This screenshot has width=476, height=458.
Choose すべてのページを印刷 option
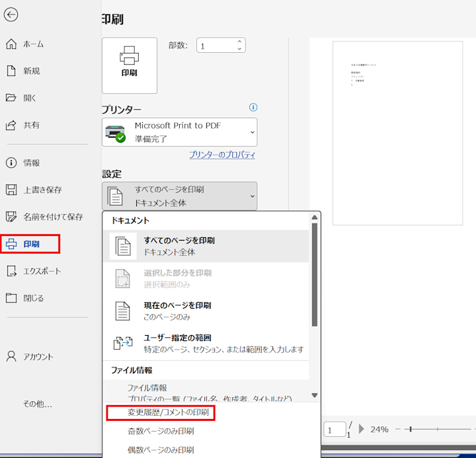click(x=206, y=246)
